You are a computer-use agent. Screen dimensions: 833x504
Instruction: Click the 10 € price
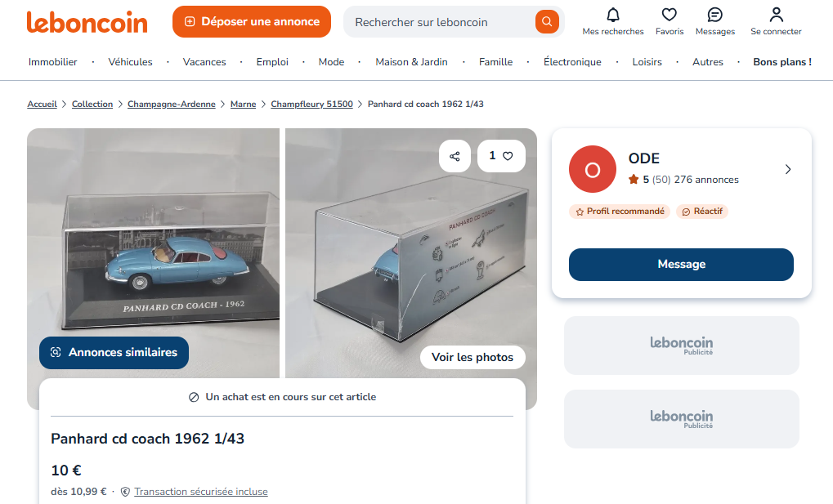tap(66, 471)
